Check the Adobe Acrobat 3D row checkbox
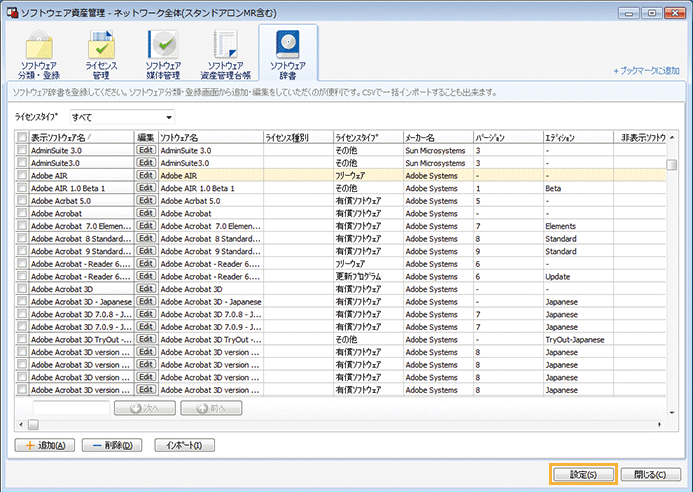Viewport: 693px width, 492px height. coord(22,289)
